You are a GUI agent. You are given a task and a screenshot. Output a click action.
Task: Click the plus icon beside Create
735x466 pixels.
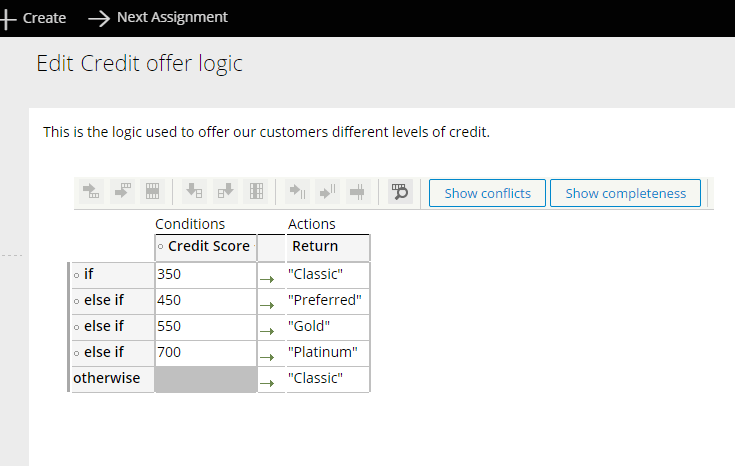click(8, 19)
